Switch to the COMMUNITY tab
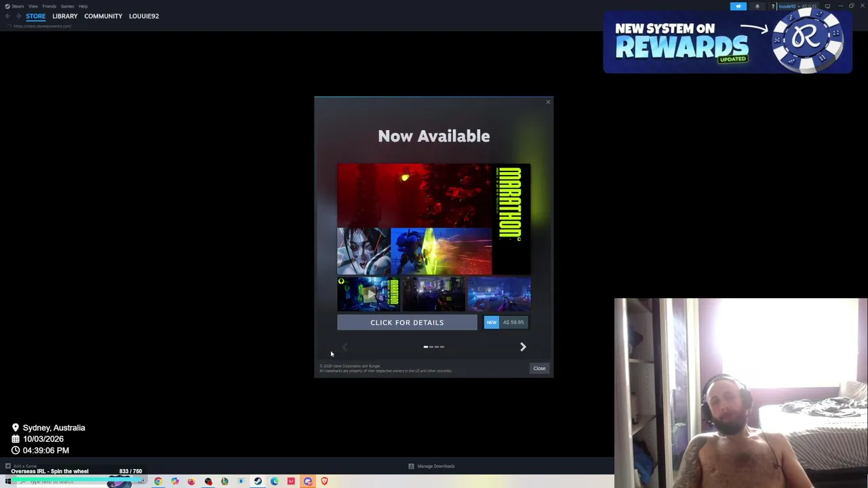868x488 pixels. pos(103,16)
